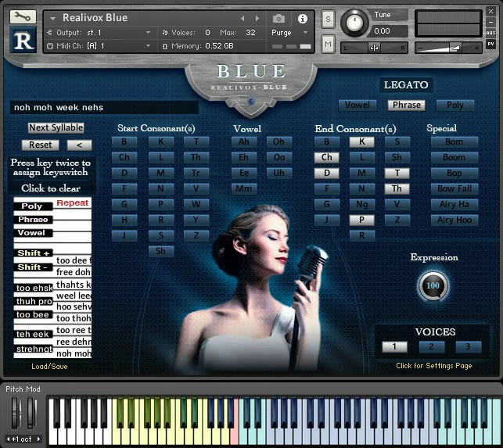Viewport: 503px width, 448px height.
Task: Select voice number 2
Action: tap(431, 346)
